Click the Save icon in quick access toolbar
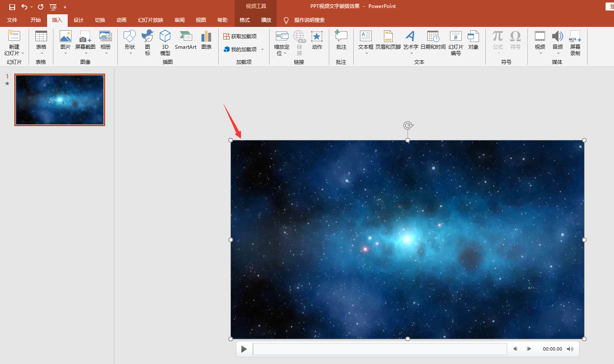This screenshot has width=614, height=364. 12,7
